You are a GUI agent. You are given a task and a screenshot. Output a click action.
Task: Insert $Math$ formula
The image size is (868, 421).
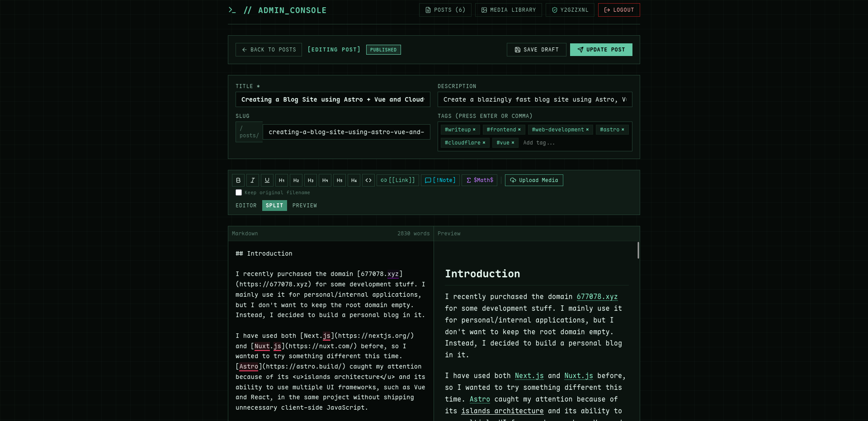click(x=480, y=180)
